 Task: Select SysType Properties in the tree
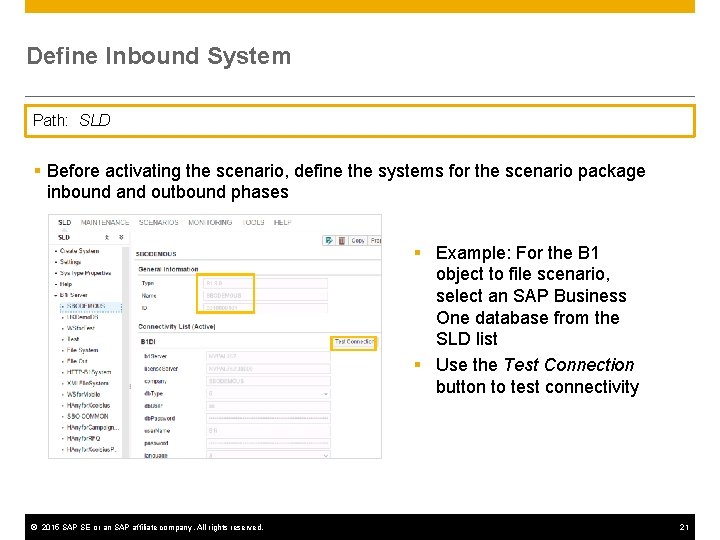[85, 273]
